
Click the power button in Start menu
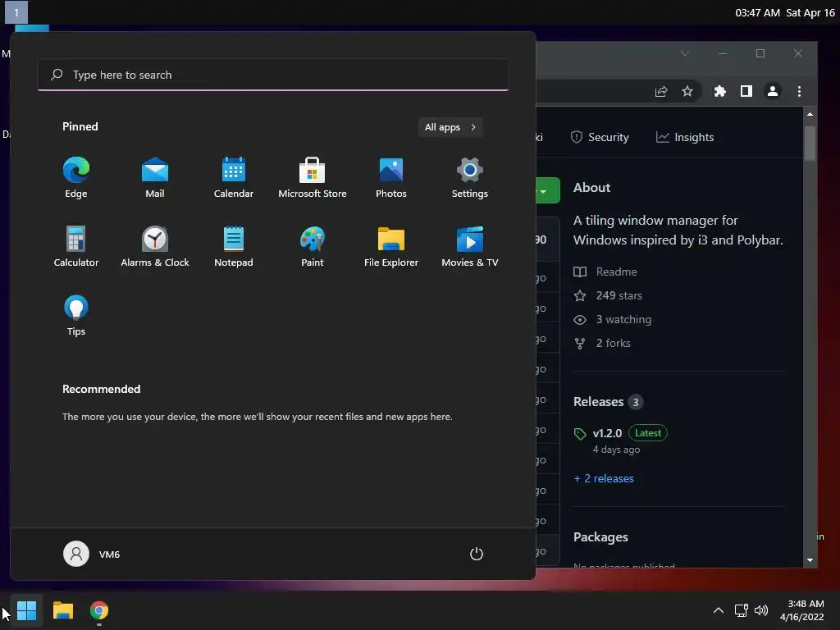click(x=477, y=554)
